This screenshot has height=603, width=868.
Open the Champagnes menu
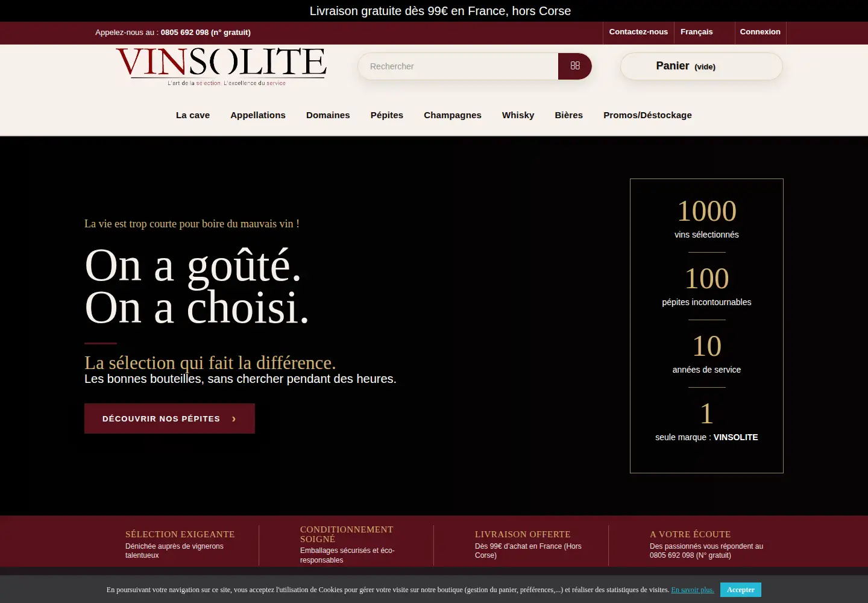(x=453, y=115)
